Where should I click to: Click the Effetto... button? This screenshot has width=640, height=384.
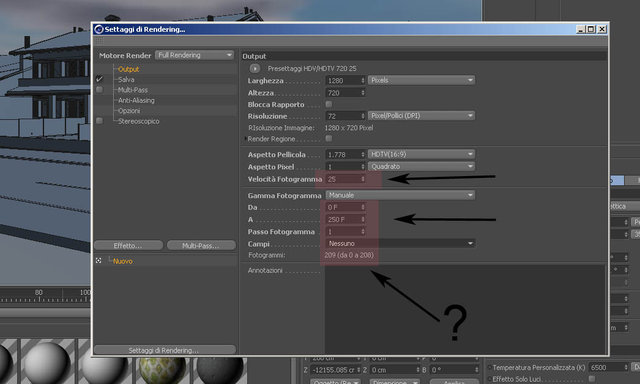tap(128, 245)
